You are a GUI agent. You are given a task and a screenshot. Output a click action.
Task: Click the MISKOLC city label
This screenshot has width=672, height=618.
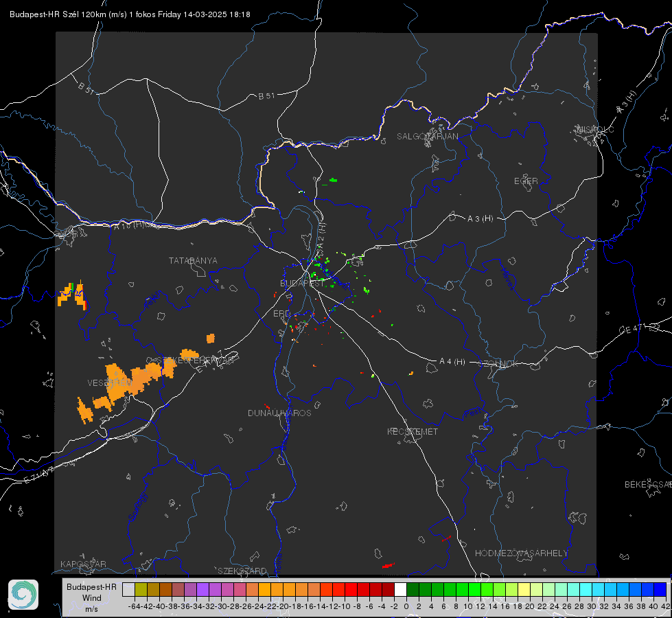[x=595, y=129]
